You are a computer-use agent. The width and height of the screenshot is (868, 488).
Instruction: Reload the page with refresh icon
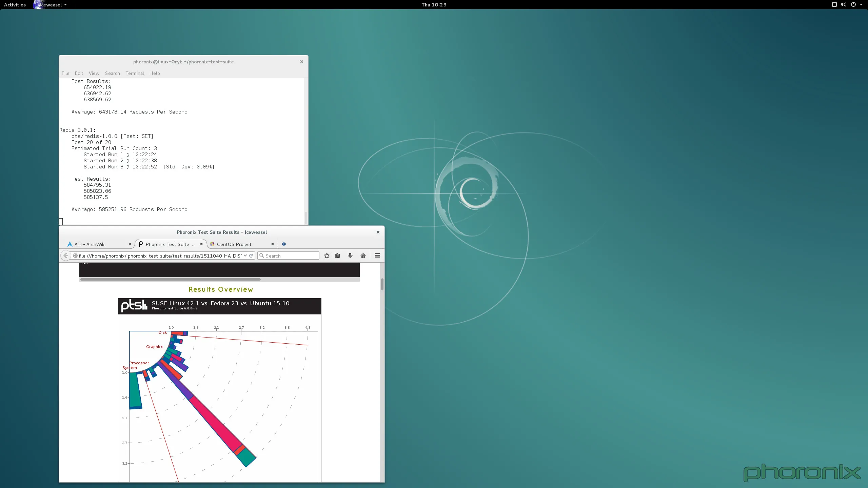click(x=251, y=256)
